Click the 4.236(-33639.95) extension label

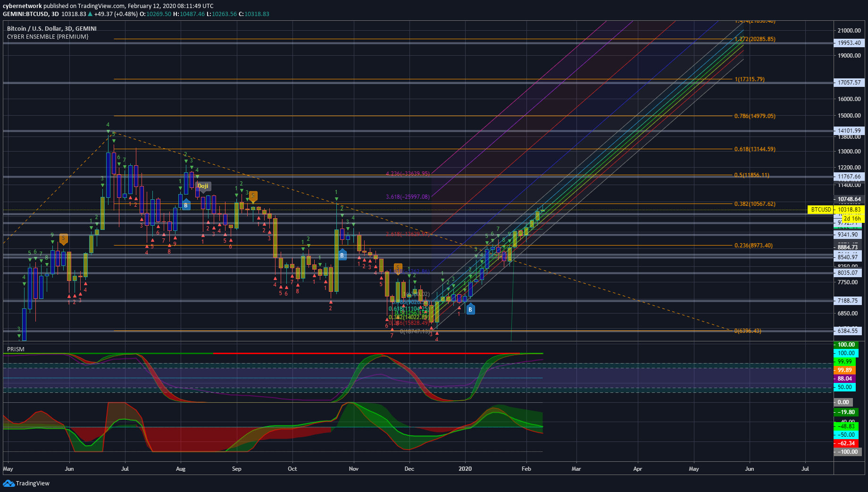[408, 174]
